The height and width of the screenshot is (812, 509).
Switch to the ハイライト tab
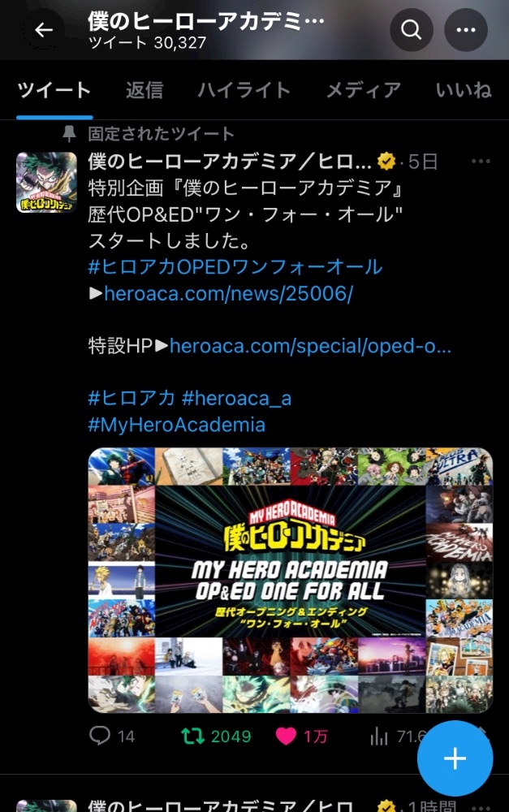point(244,91)
